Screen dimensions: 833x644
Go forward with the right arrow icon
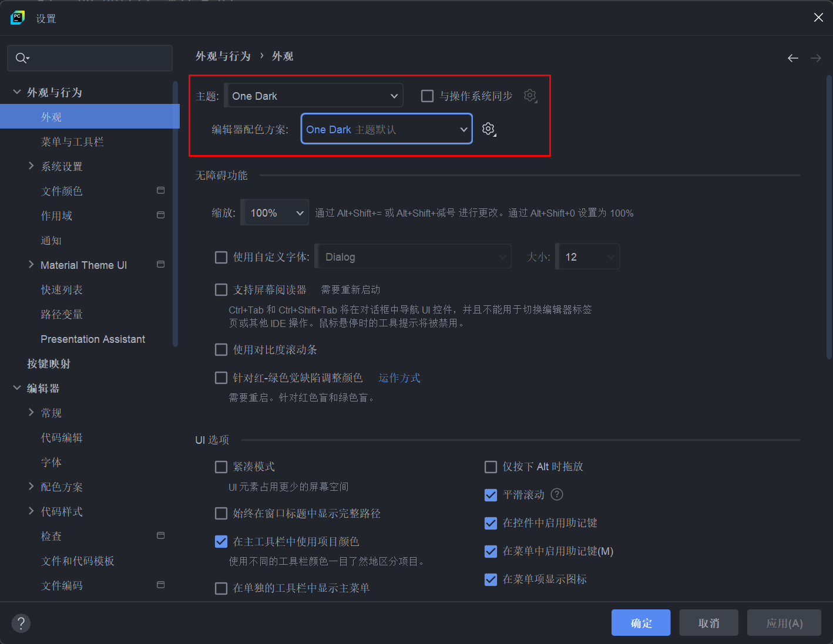816,58
